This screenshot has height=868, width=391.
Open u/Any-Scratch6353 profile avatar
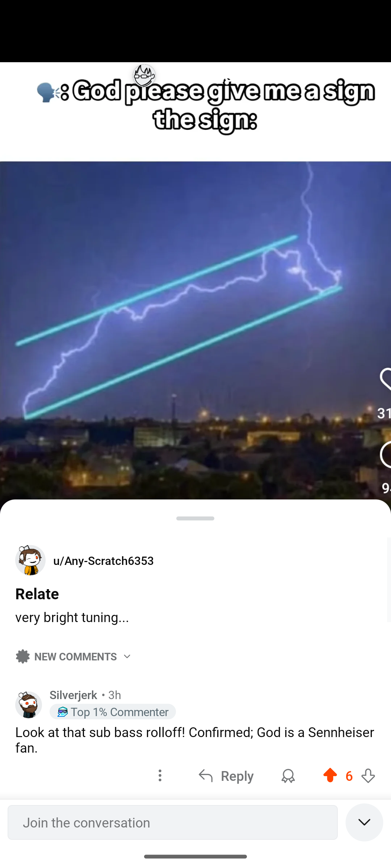(x=30, y=560)
